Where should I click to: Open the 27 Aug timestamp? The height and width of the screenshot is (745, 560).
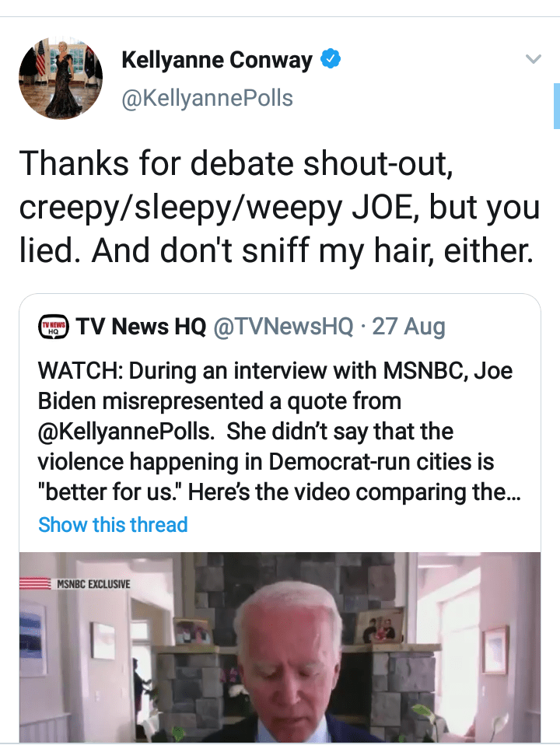408,327
